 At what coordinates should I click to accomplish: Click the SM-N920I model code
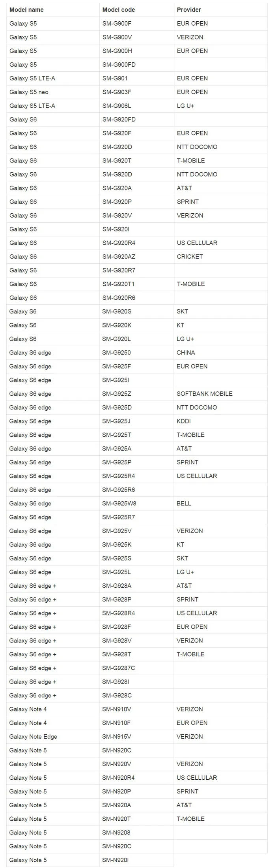tap(115, 860)
